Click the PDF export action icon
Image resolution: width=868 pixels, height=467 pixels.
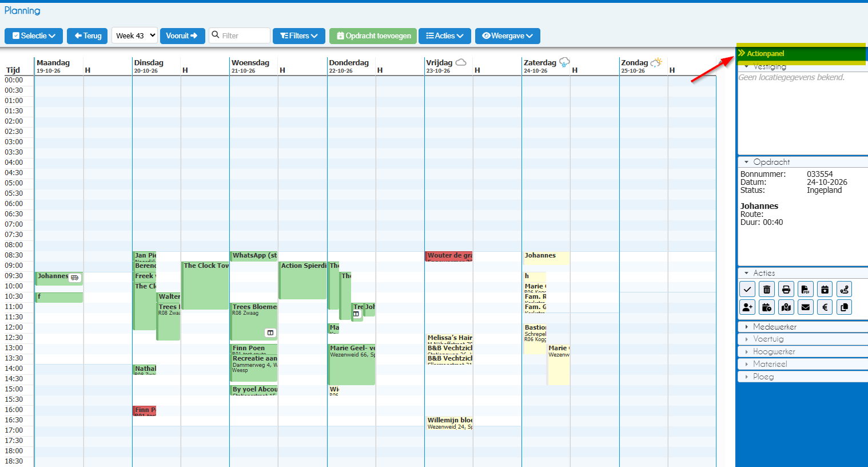806,289
